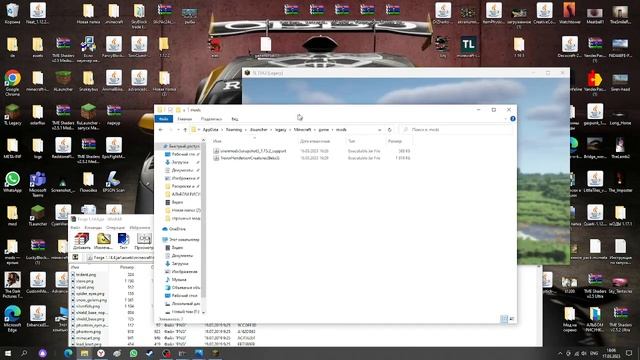Click Roaming in the address path

(x=234, y=130)
